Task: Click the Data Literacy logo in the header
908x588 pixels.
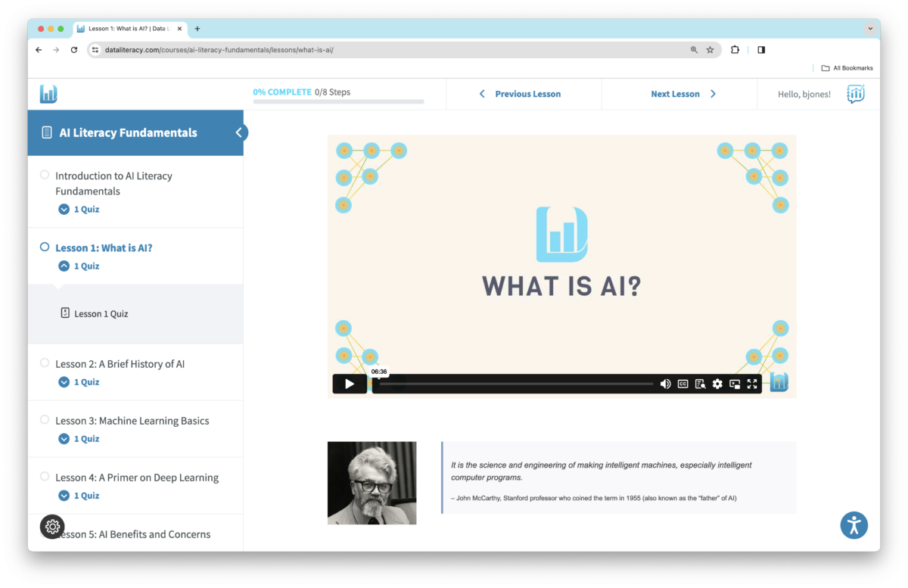Action: pos(48,93)
